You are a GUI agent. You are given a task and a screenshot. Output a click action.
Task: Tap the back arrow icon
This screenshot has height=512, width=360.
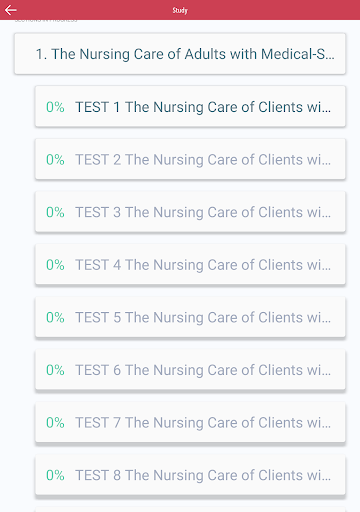11,10
